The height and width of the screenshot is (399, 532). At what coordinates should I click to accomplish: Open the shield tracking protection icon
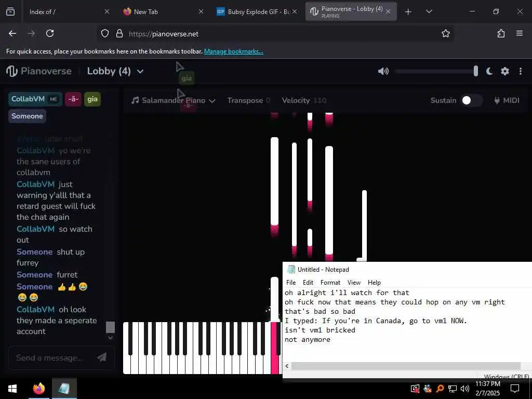105,33
